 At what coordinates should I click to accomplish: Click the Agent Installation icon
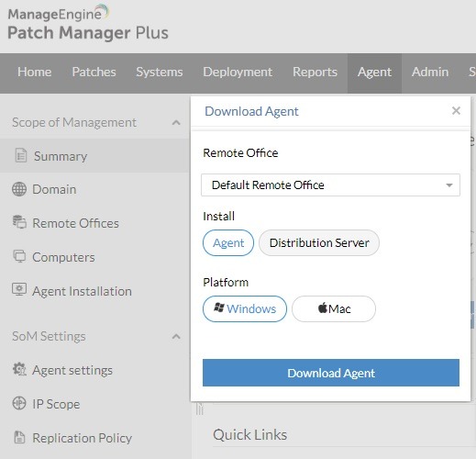point(19,289)
